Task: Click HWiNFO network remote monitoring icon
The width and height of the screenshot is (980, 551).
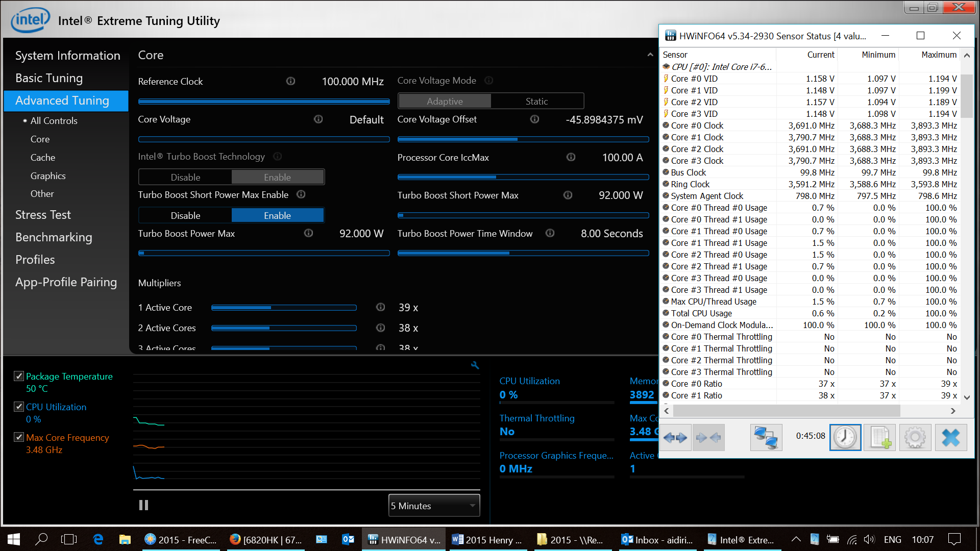Action: [766, 438]
